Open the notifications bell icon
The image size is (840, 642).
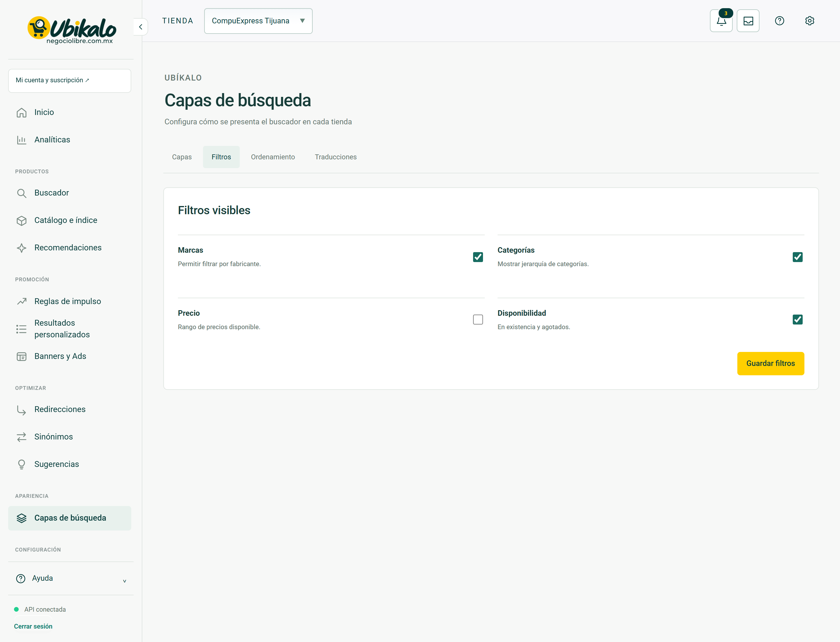click(x=721, y=21)
